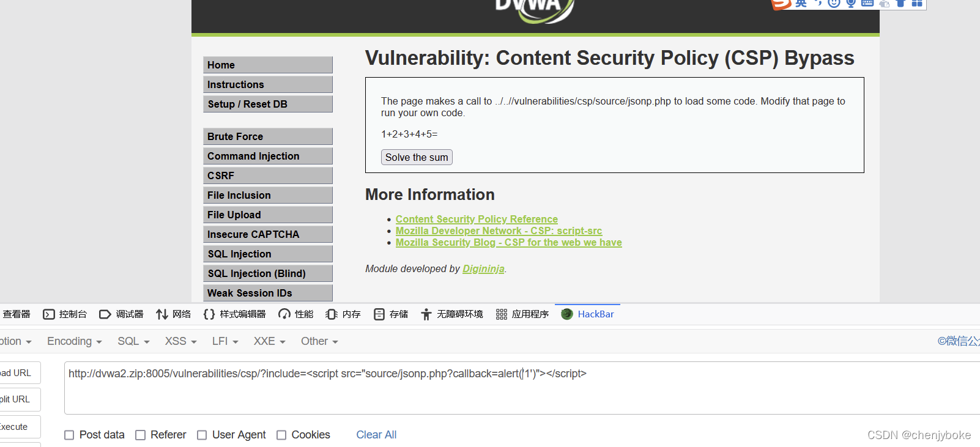The image size is (980, 447).
Task: Expand the XSS dropdown in HackBar
Action: pos(180,341)
